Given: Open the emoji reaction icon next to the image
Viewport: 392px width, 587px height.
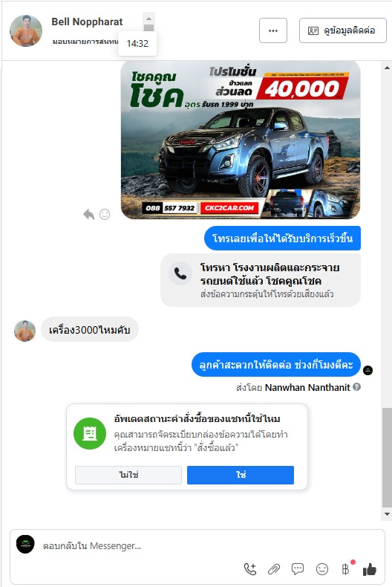Looking at the screenshot, I should [x=105, y=215].
